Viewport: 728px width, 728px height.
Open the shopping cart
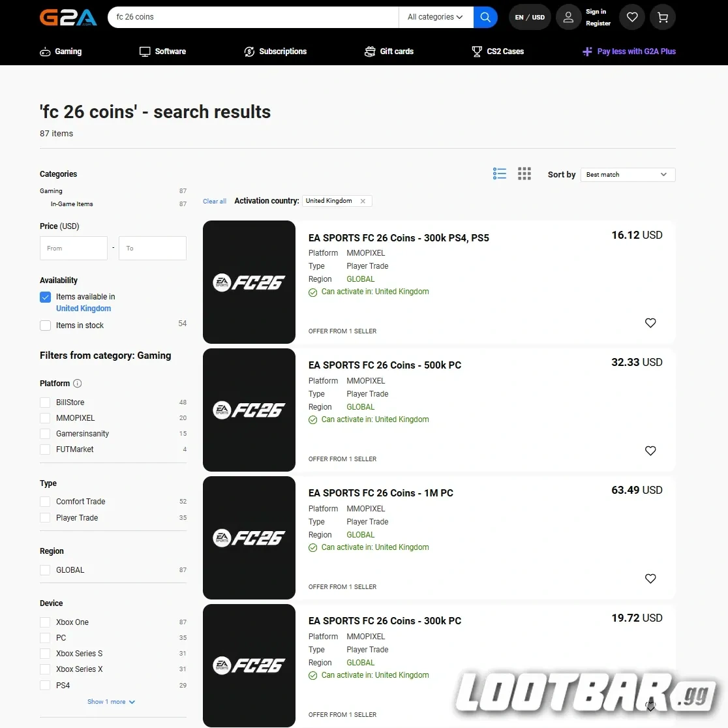point(663,18)
